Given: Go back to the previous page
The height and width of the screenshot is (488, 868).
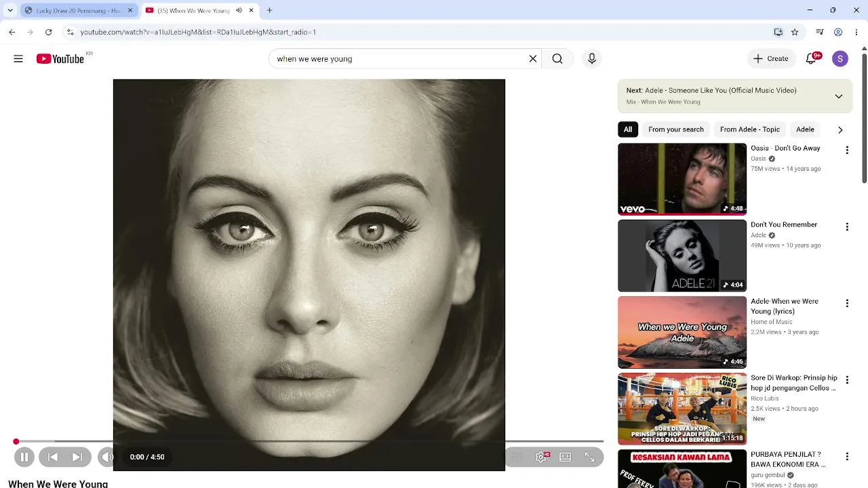Looking at the screenshot, I should 12,32.
